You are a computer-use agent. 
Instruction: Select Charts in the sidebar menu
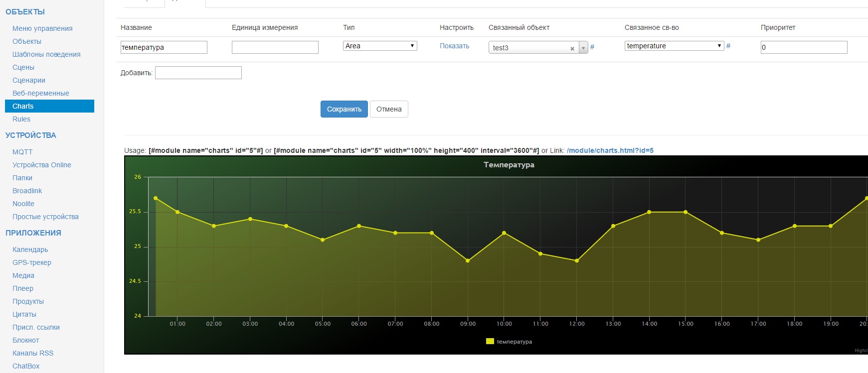tap(23, 106)
